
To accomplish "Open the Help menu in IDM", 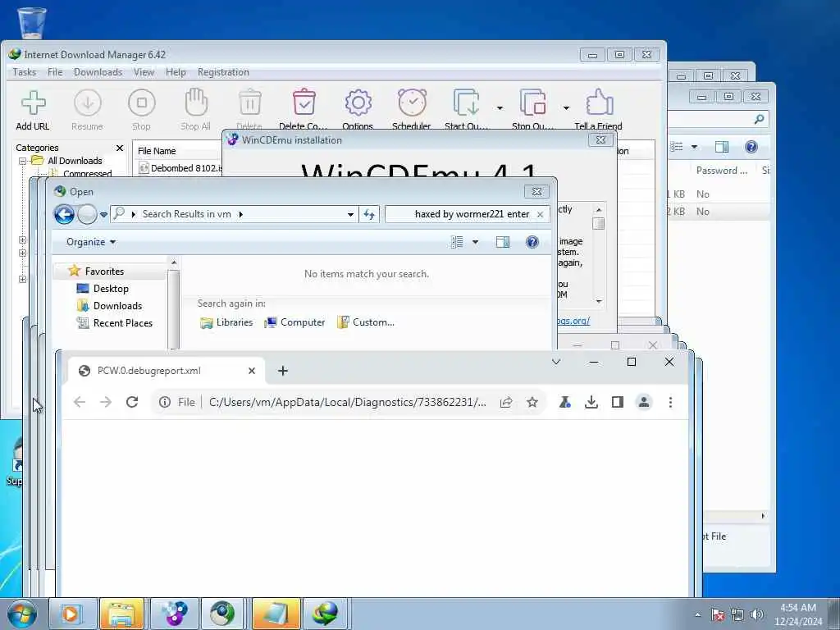I will coord(176,72).
